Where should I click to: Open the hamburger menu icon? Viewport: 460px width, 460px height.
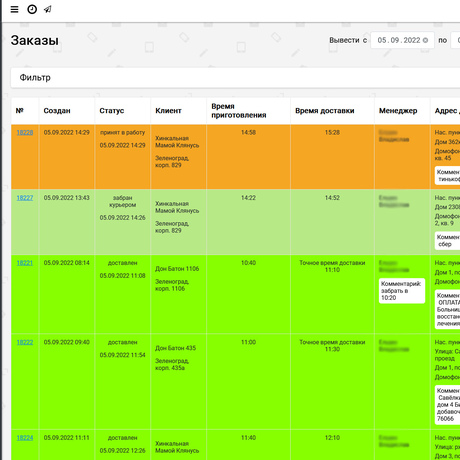[x=14, y=9]
